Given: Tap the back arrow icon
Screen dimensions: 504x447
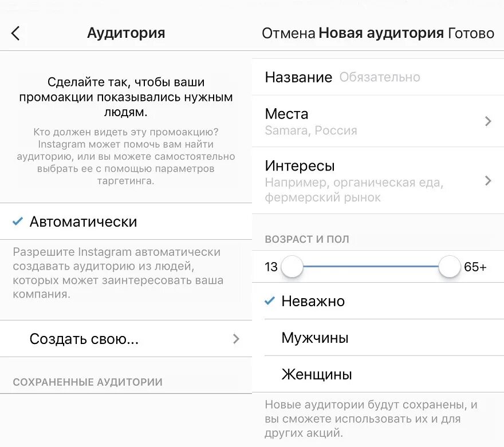Looking at the screenshot, I should click(x=15, y=33).
